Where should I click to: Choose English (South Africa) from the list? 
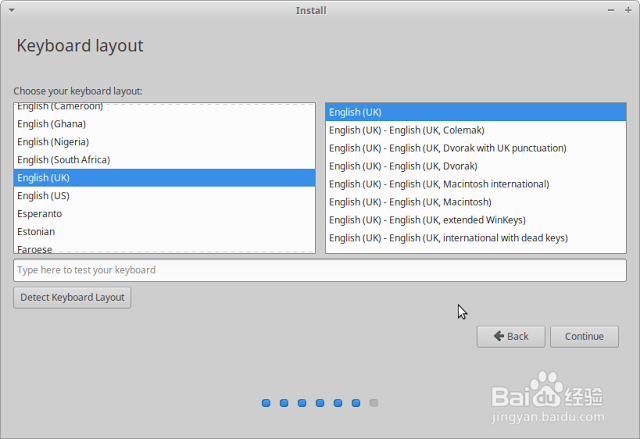[x=164, y=160]
